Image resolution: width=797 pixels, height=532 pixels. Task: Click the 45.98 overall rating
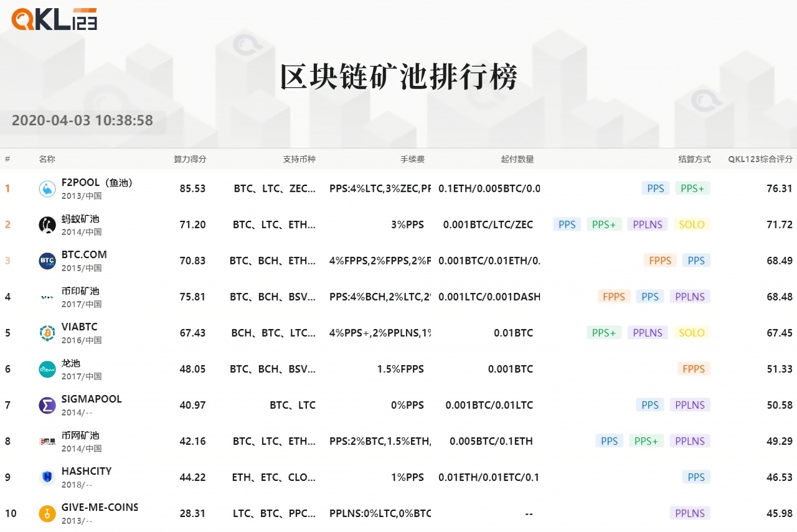pyautogui.click(x=780, y=513)
